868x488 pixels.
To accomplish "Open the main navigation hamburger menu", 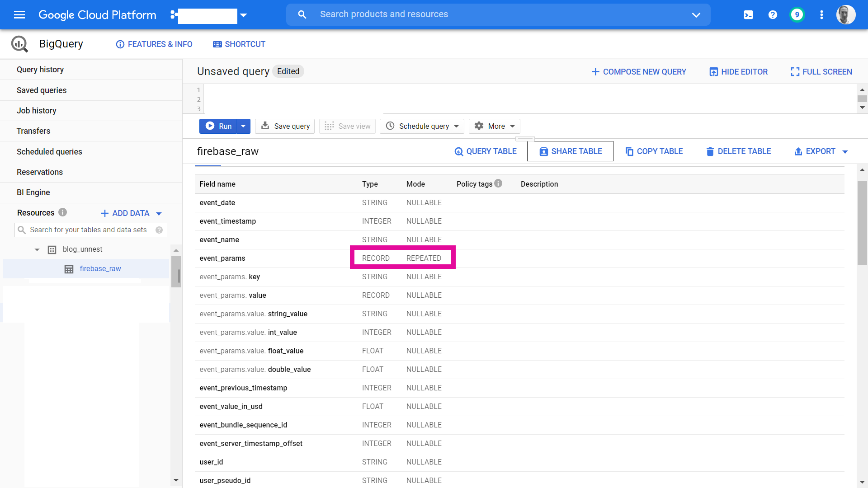I will [x=19, y=15].
